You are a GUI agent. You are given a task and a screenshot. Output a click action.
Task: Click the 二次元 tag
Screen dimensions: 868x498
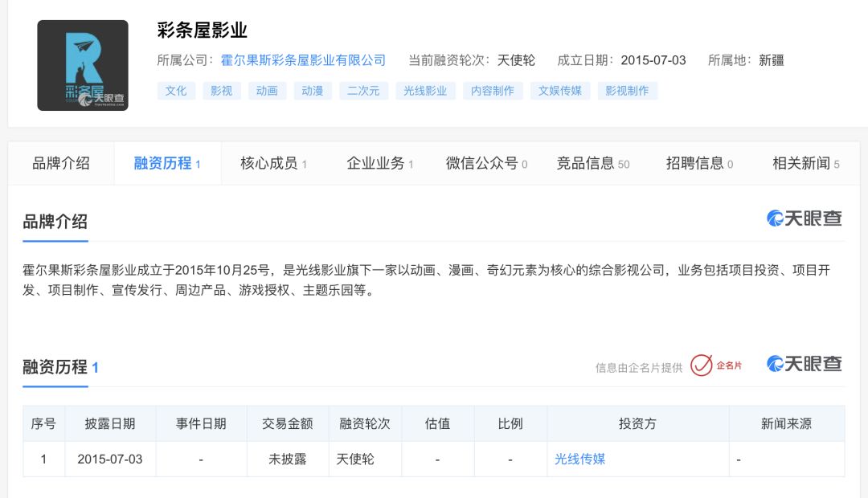363,91
